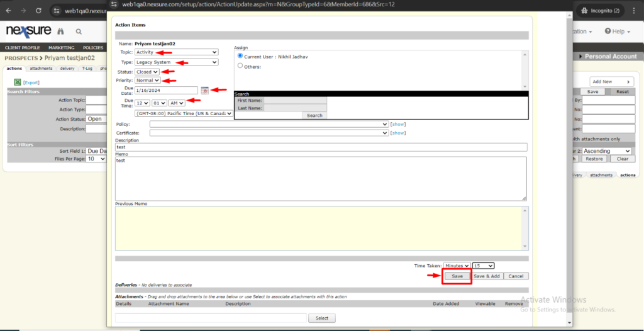Open site information icon in popup address bar
The height and width of the screenshot is (331, 644).
click(x=114, y=4)
